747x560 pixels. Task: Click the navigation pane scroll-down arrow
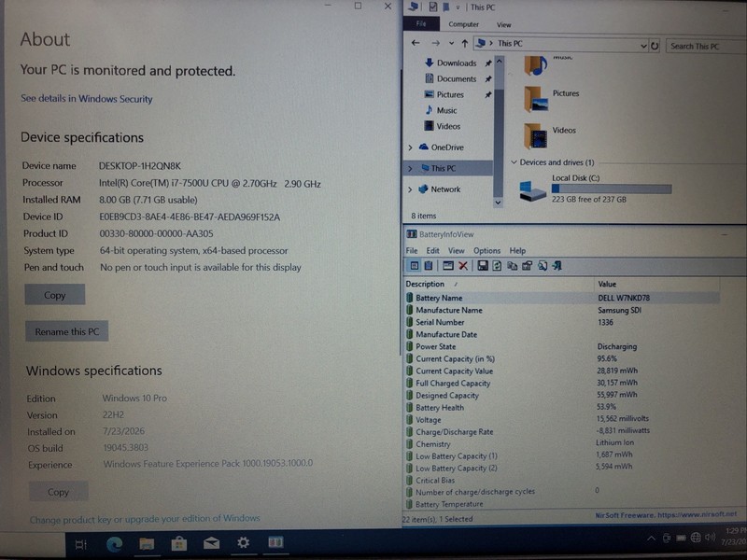[x=498, y=203]
